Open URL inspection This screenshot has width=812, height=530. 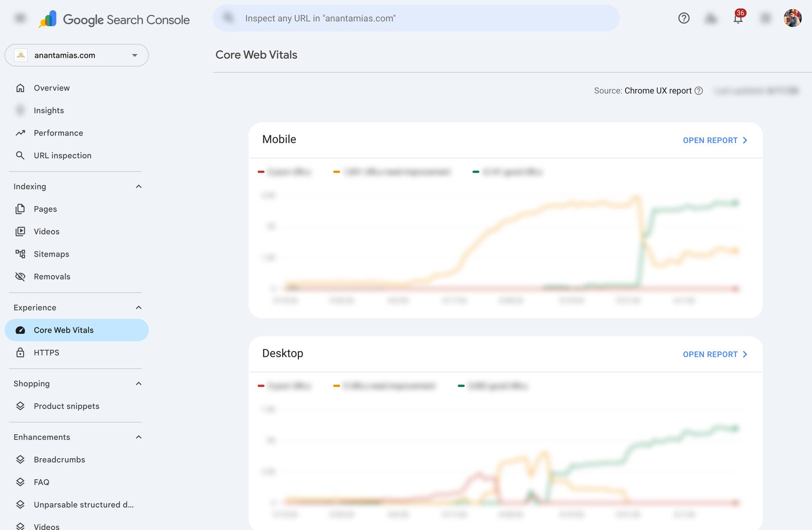point(77,155)
